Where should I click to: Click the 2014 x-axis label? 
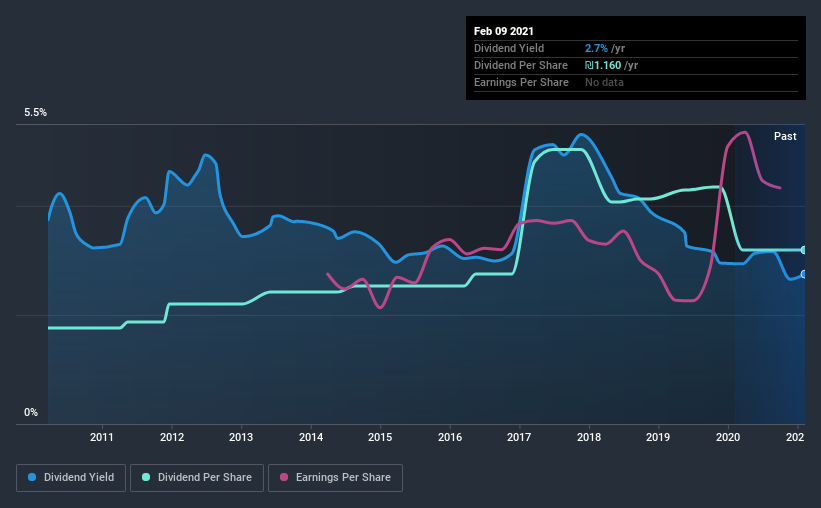tap(311, 437)
